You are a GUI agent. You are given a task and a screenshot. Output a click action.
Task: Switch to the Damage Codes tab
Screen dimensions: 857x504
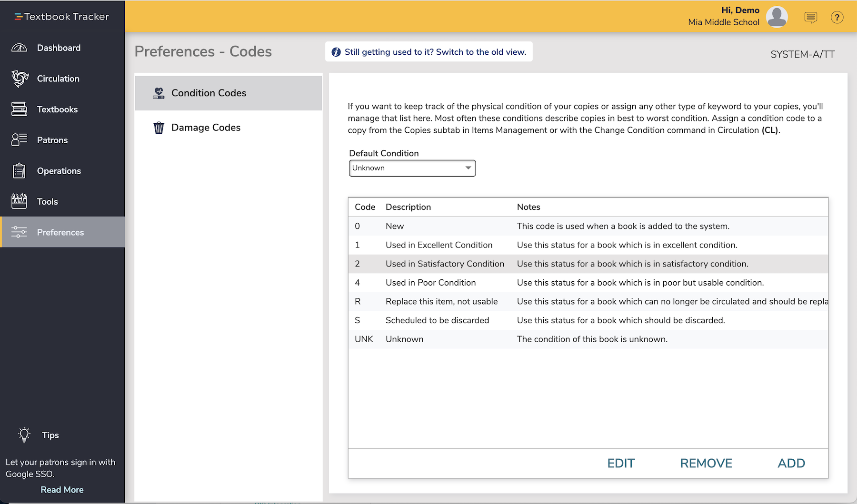point(229,128)
